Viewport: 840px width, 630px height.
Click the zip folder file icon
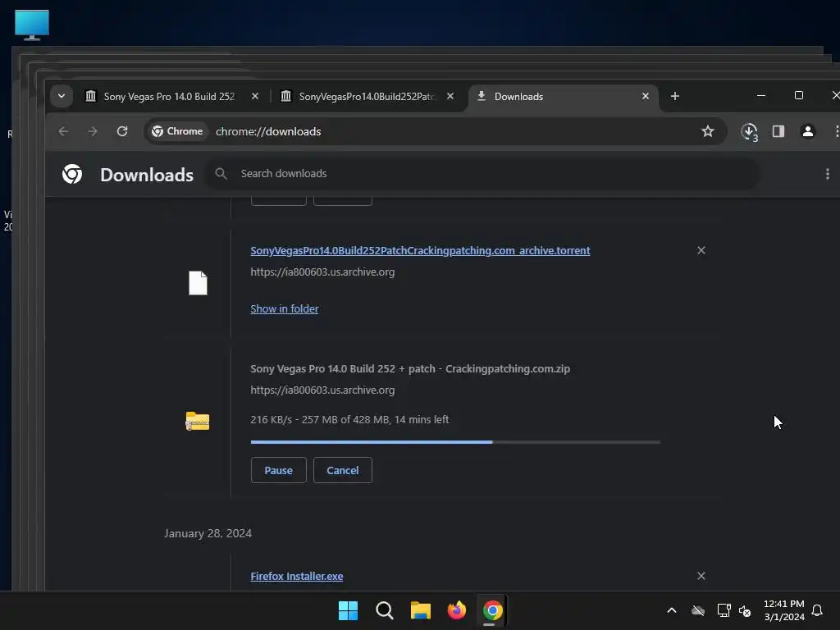[197, 421]
